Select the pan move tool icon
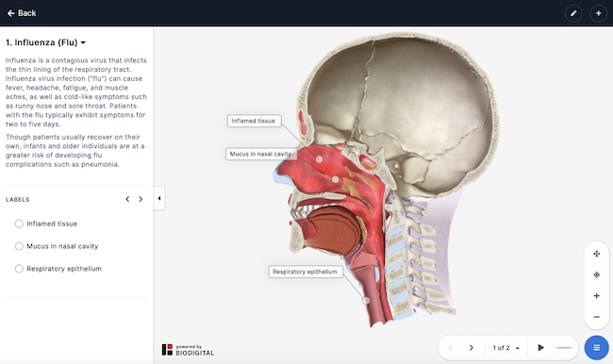This screenshot has height=364, width=613. pos(597,254)
